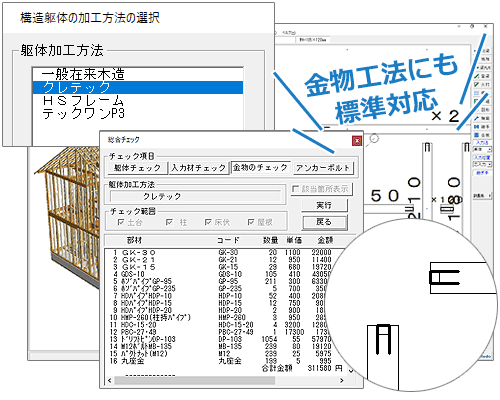500x400 pixels.
Task: Select the blue joint tool in right toolbar
Action: 482,127
